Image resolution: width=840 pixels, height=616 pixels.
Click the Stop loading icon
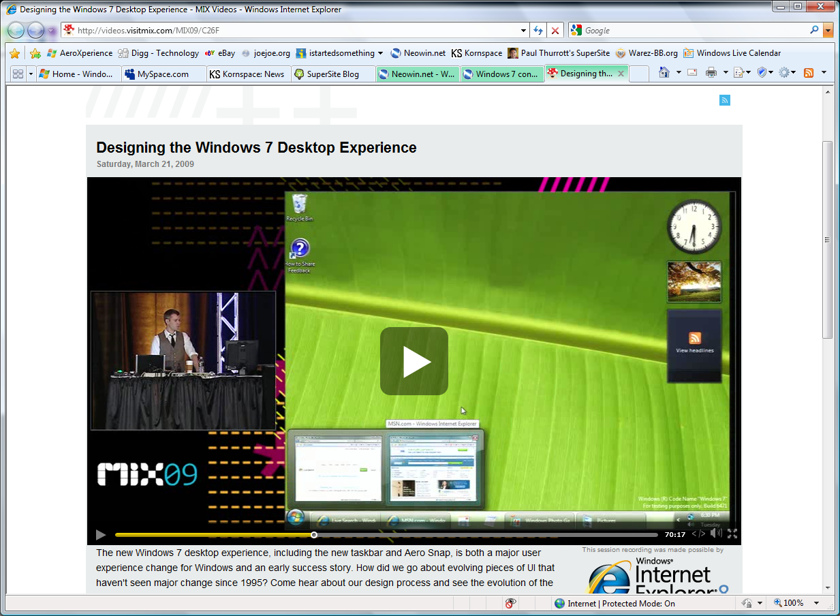tap(555, 31)
